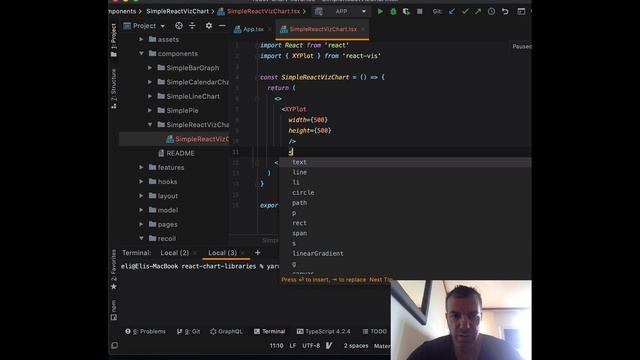Commit changes with the green checkmark icon
640x360 pixels.
click(x=465, y=11)
